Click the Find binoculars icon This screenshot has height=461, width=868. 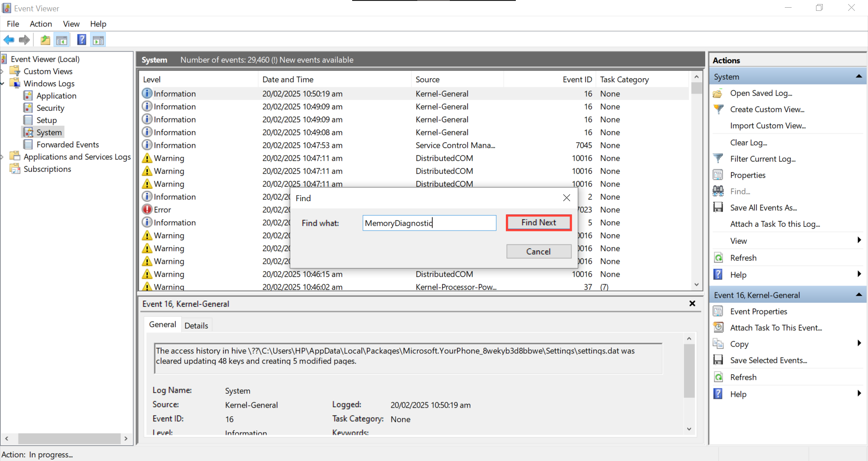click(718, 191)
